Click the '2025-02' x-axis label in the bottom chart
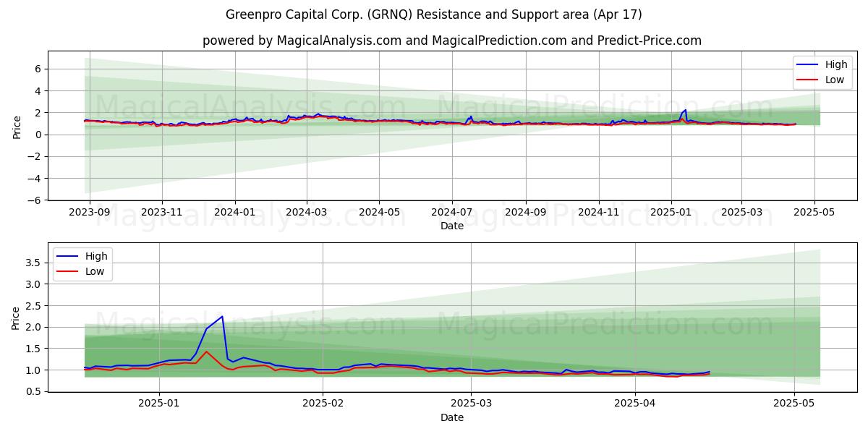The image size is (868, 434). click(323, 404)
